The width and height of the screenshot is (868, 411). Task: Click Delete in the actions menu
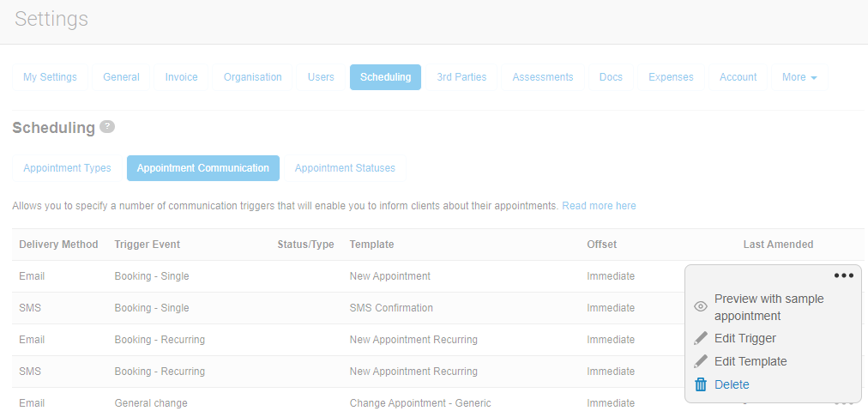tap(732, 384)
